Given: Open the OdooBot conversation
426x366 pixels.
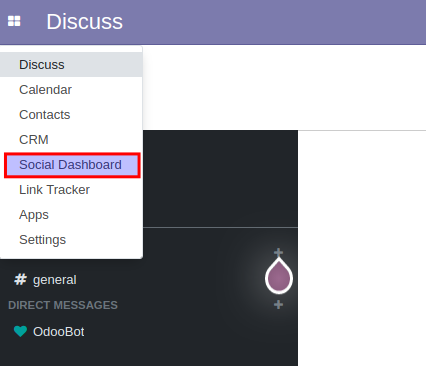Looking at the screenshot, I should [x=59, y=332].
